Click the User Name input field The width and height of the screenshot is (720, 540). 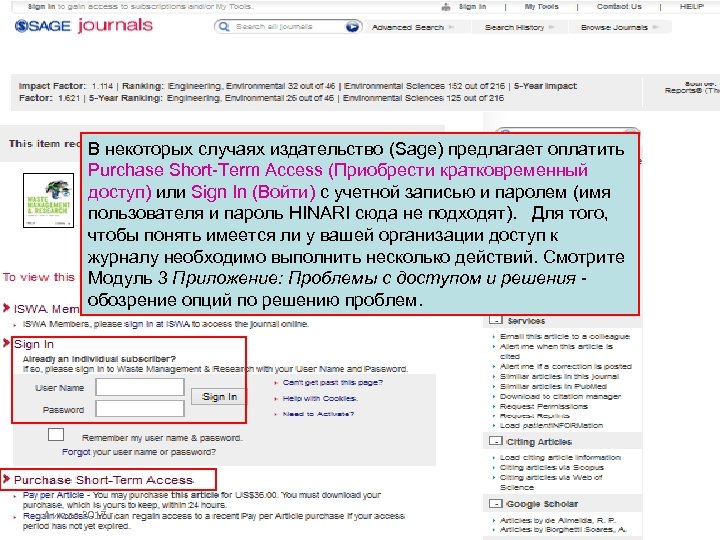point(140,387)
